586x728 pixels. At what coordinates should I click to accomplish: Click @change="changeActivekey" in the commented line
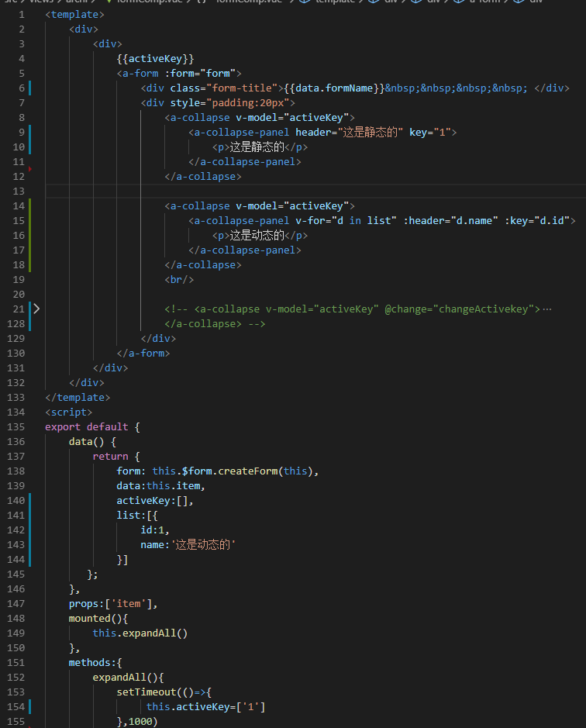[x=460, y=309]
